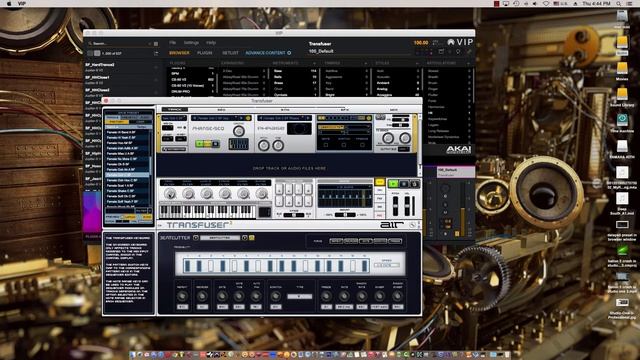Click the 100.00 tempo value in VIP
640x360 pixels.
point(421,42)
